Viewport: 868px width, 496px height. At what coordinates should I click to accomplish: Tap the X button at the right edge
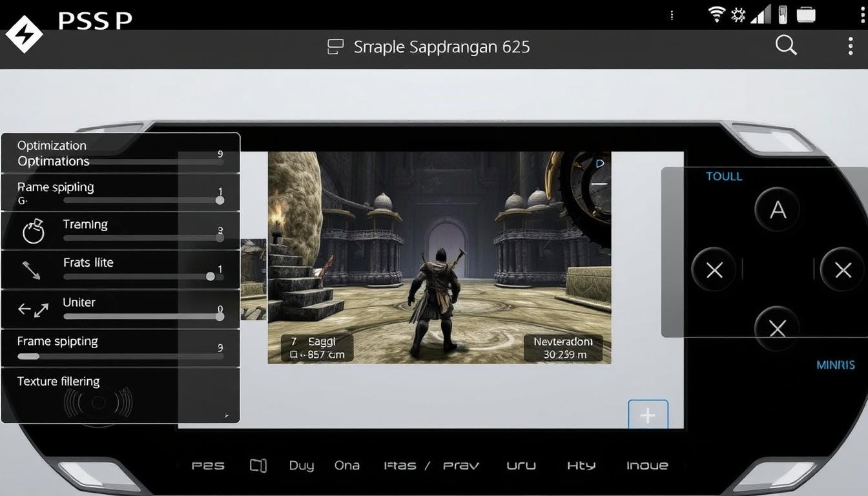[x=843, y=270]
